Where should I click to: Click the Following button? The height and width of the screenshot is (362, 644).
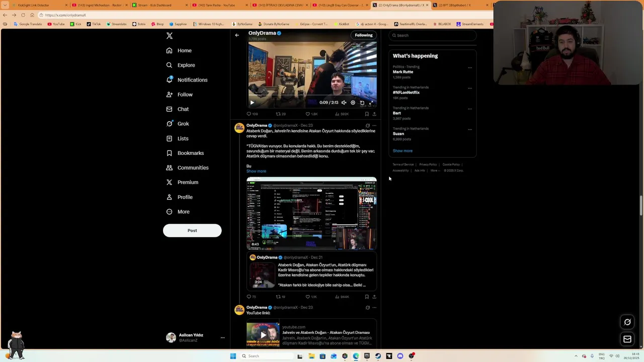click(x=364, y=35)
